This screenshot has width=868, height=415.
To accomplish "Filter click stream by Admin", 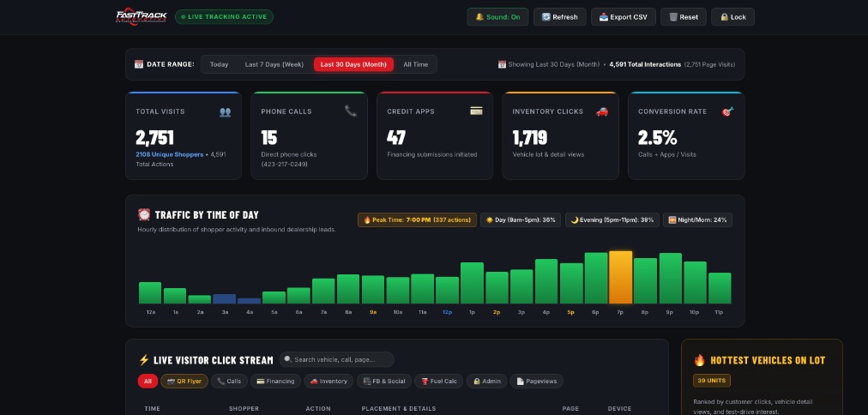I will coord(487,382).
